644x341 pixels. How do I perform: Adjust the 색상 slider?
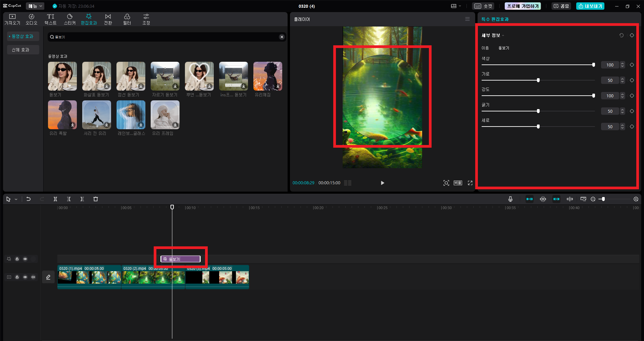[x=538, y=65]
